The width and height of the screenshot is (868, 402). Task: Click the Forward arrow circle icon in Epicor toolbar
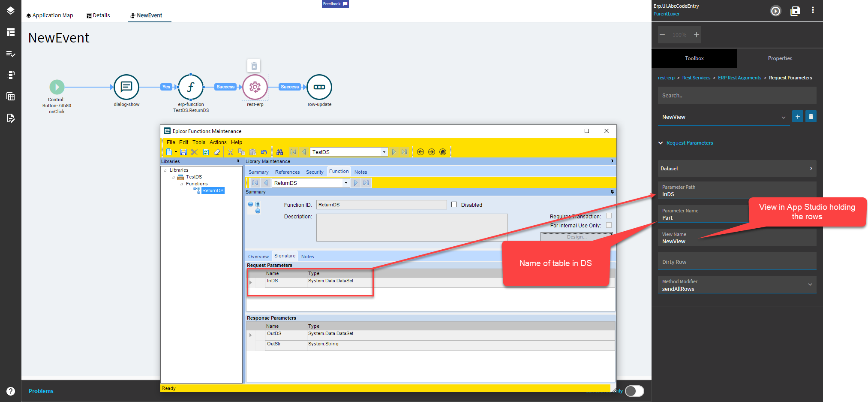tap(432, 152)
